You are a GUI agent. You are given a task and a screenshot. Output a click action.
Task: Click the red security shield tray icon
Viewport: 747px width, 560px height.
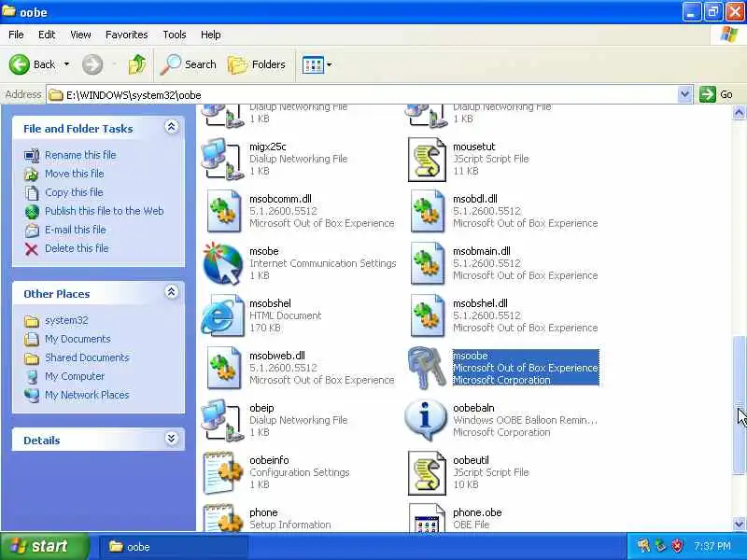(678, 546)
